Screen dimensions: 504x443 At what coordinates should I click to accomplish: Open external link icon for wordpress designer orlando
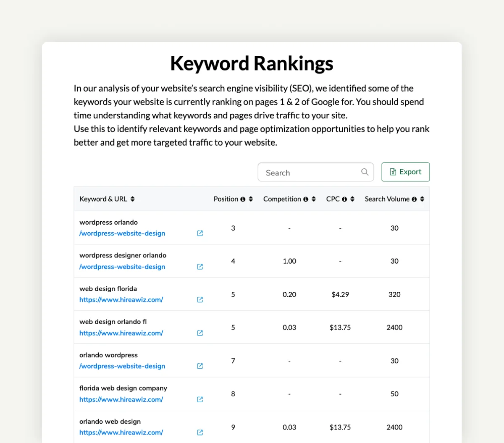pyautogui.click(x=200, y=267)
